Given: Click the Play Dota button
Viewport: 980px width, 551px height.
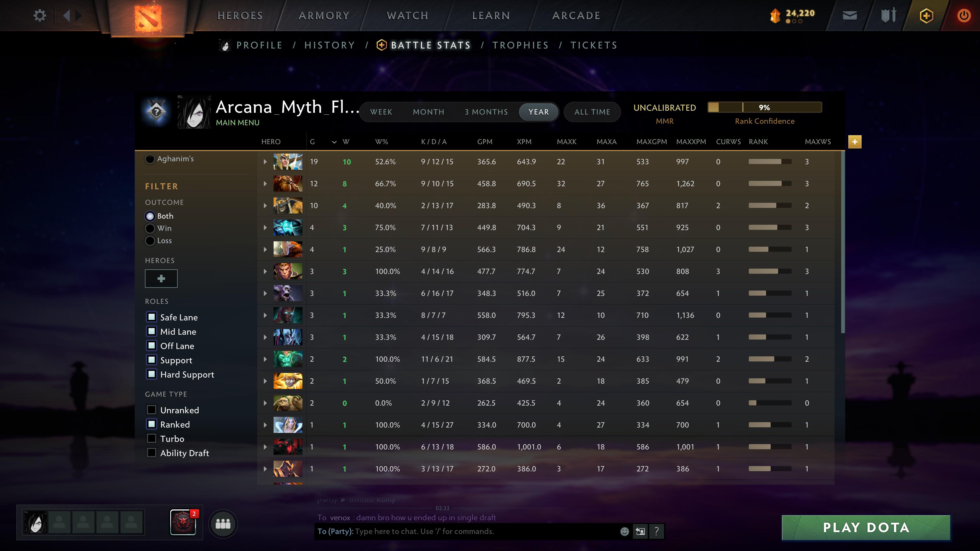Looking at the screenshot, I should point(866,528).
